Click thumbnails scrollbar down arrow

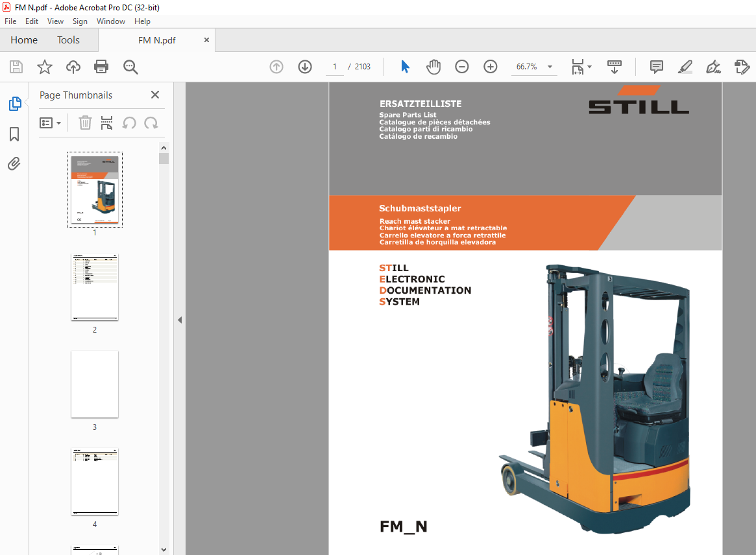point(164,550)
